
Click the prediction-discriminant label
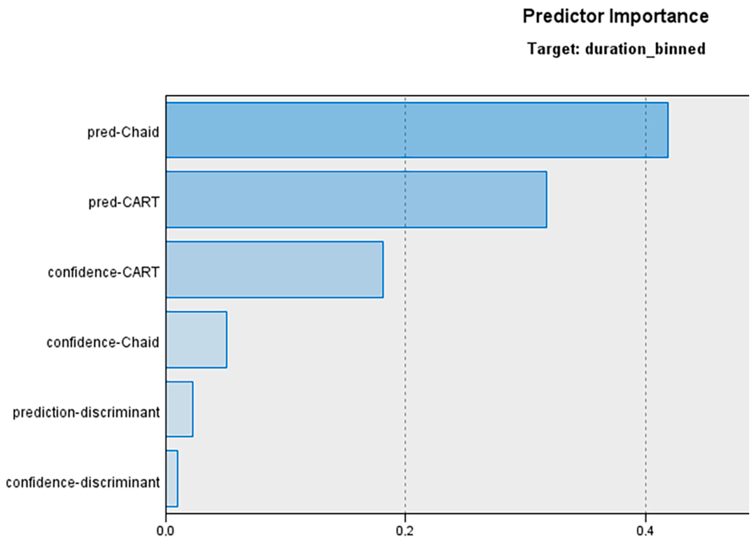click(86, 412)
